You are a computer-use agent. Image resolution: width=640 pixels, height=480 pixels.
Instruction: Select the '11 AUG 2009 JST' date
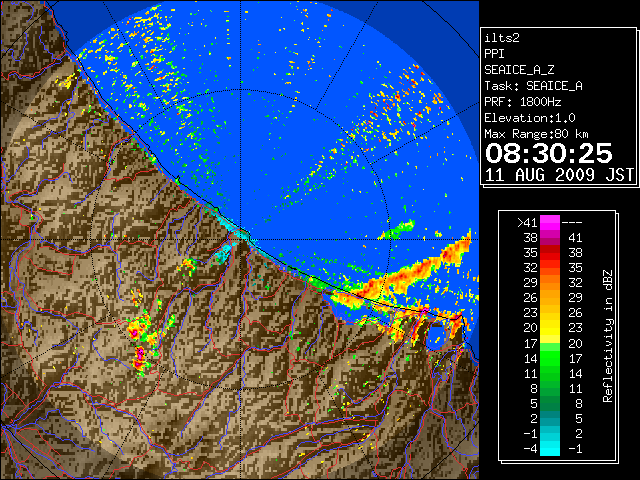pos(559,175)
